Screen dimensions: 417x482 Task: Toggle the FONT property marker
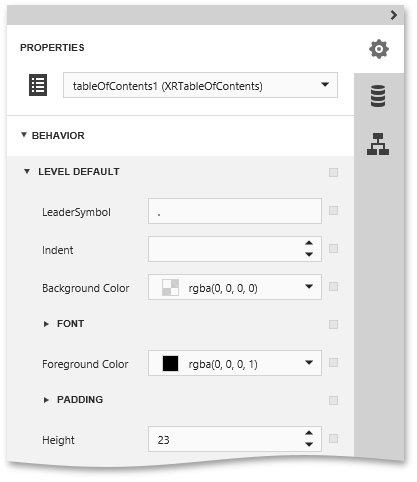(333, 324)
